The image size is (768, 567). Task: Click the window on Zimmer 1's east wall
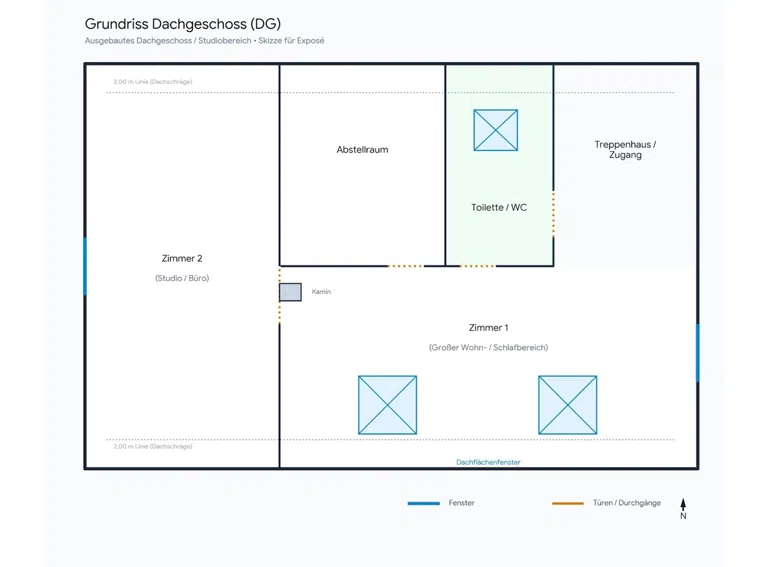coord(698,353)
